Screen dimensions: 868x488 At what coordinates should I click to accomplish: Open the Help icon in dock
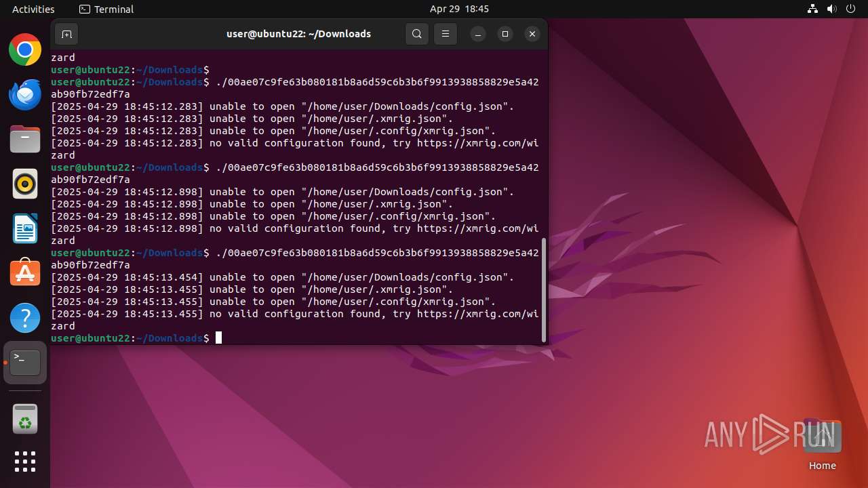click(x=25, y=318)
